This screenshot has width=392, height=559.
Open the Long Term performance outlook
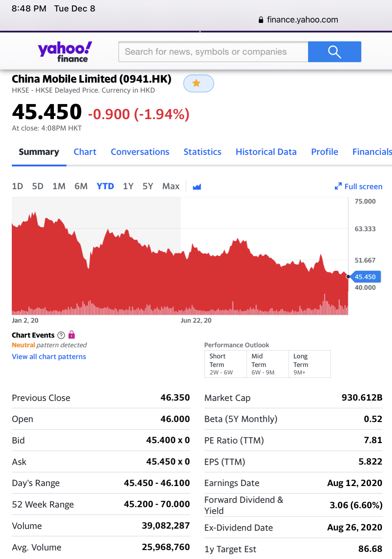click(x=309, y=364)
